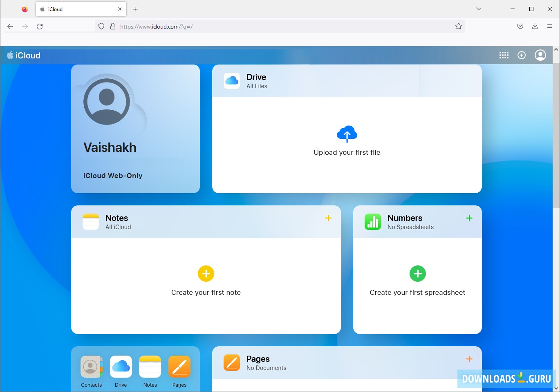Toggle the bookmark star for this page
This screenshot has height=392, width=560.
click(x=458, y=26)
